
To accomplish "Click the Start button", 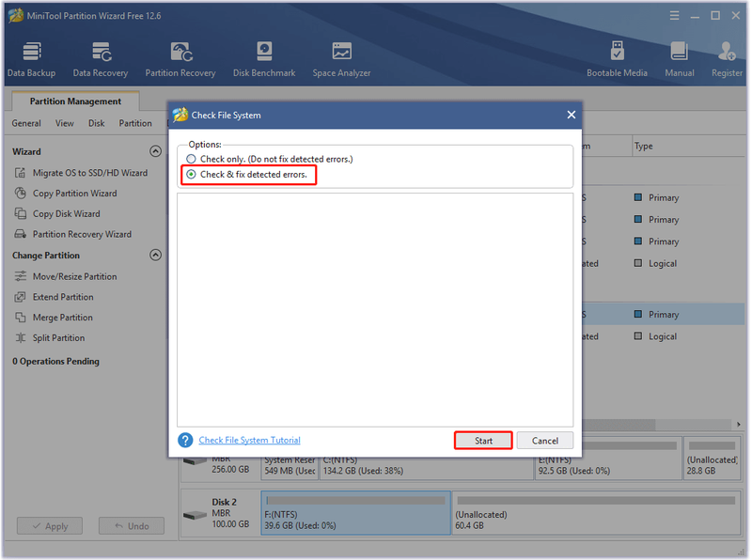I will click(483, 441).
